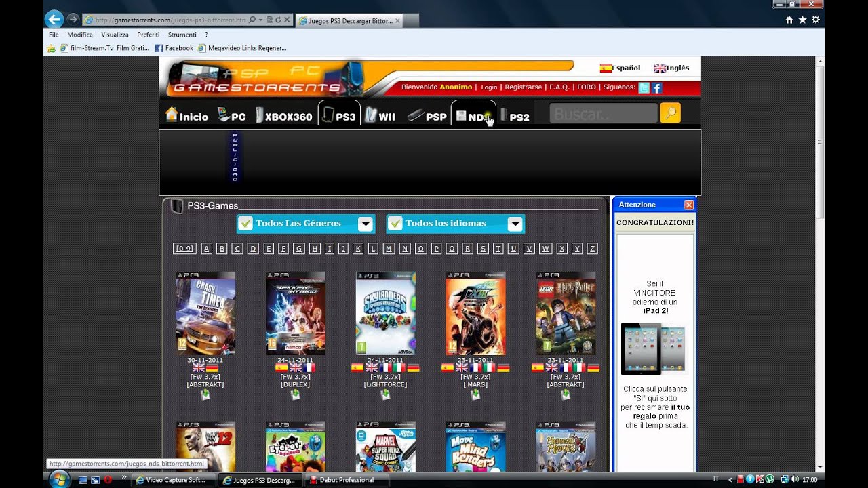The image size is (868, 488).
Task: Switch to the XBOX360 tab
Action: tap(283, 116)
